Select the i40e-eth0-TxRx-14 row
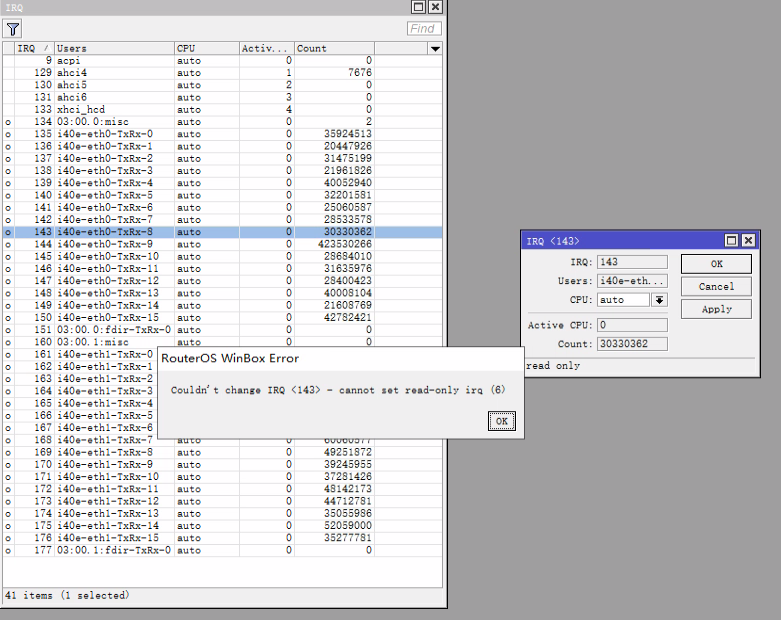 tap(222, 305)
